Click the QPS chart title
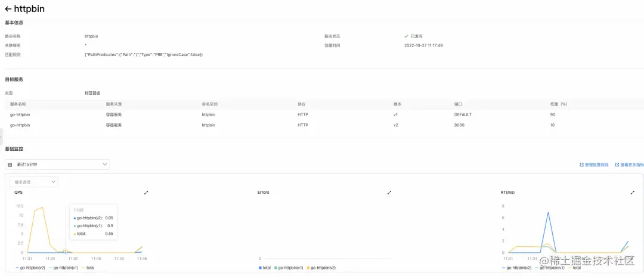Image resolution: width=644 pixels, height=276 pixels. coord(18,192)
